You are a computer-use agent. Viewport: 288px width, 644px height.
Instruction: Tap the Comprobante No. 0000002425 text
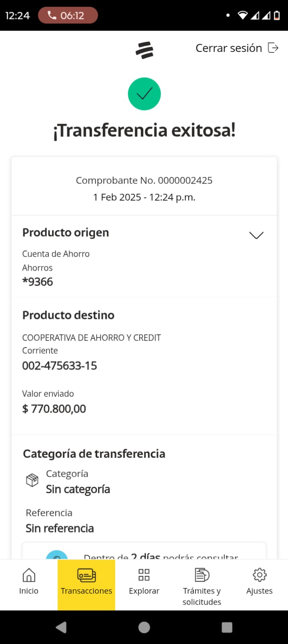[144, 180]
